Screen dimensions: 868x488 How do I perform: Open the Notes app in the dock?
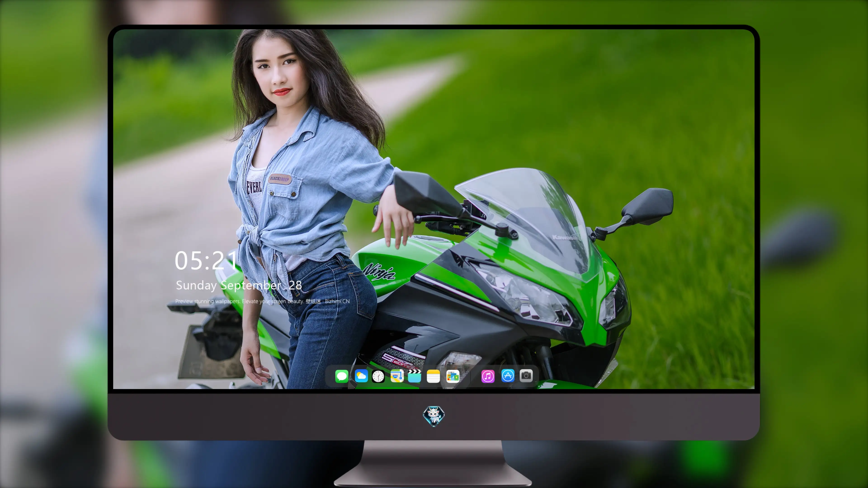click(433, 376)
